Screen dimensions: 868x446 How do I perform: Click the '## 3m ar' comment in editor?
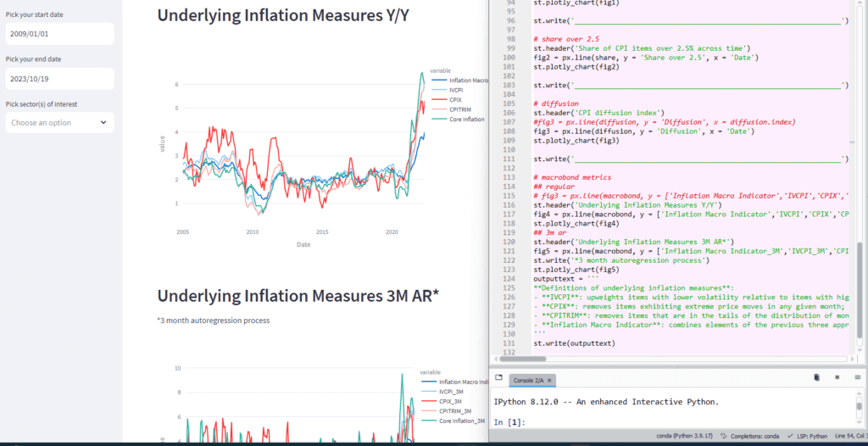click(549, 232)
